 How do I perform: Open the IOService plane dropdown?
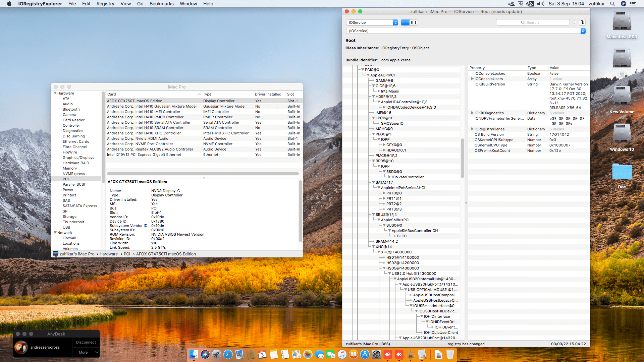pyautogui.click(x=372, y=22)
